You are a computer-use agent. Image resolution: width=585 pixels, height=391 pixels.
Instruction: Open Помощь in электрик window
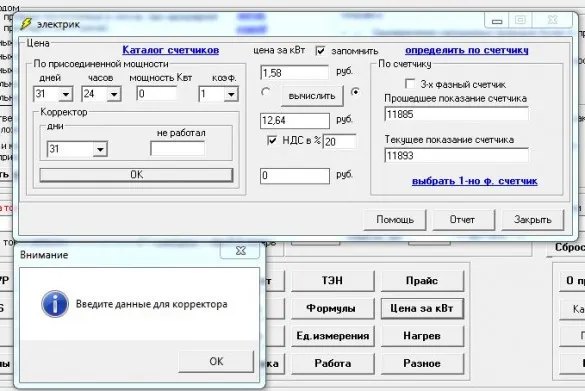[395, 219]
